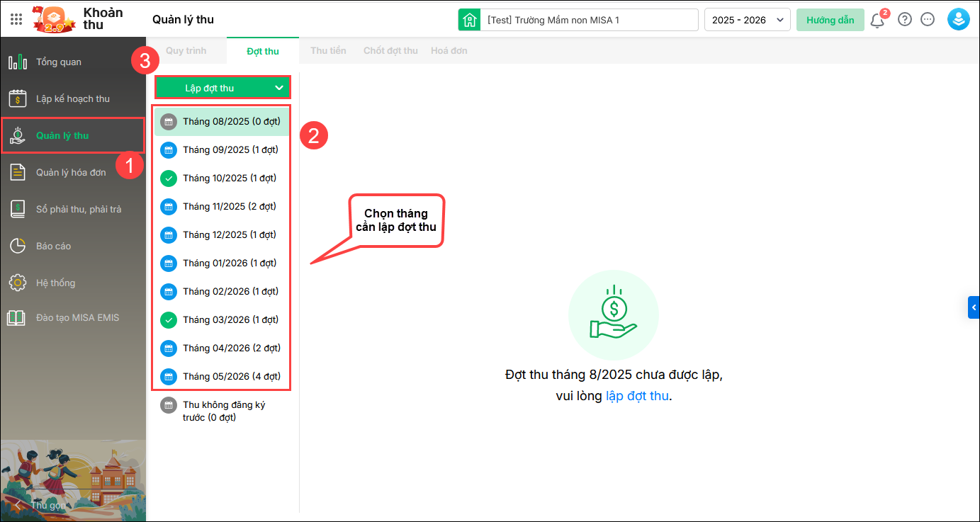This screenshot has width=980, height=522.
Task: Expand the Lập đợt thu dropdown arrow
Action: [278, 88]
